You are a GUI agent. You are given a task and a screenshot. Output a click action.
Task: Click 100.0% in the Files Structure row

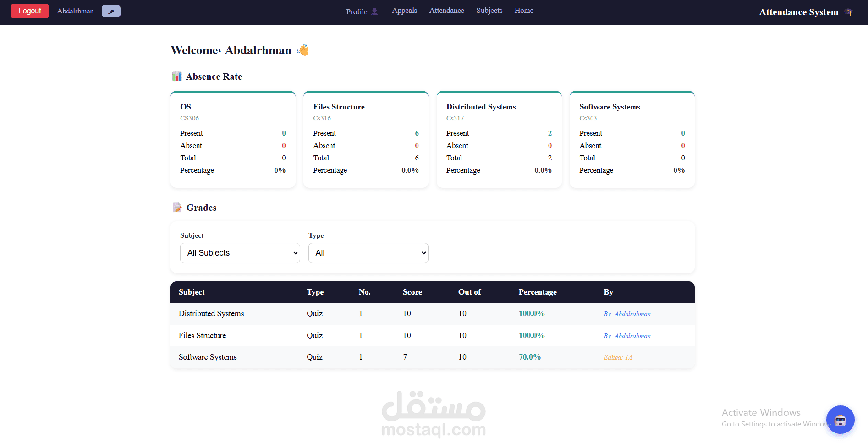(532, 336)
